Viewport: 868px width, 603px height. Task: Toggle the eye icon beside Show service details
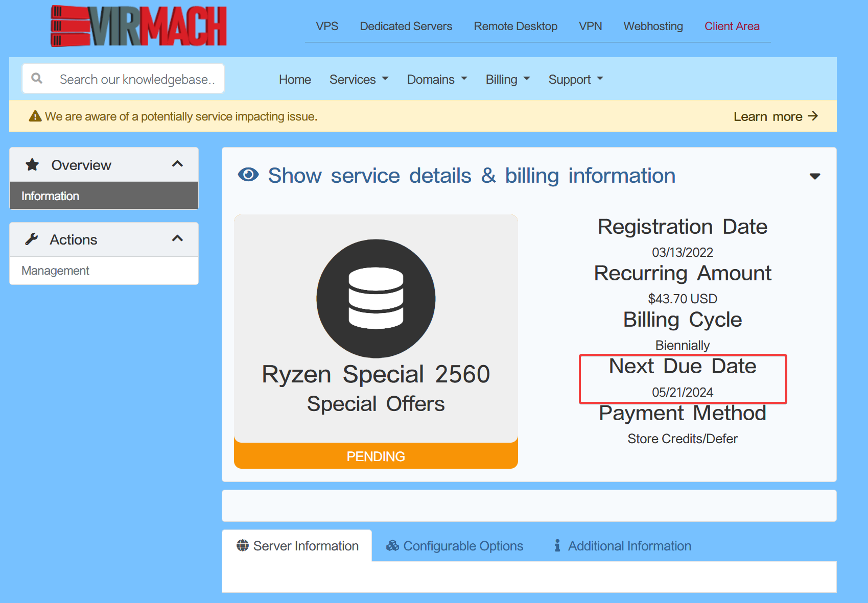pos(248,175)
